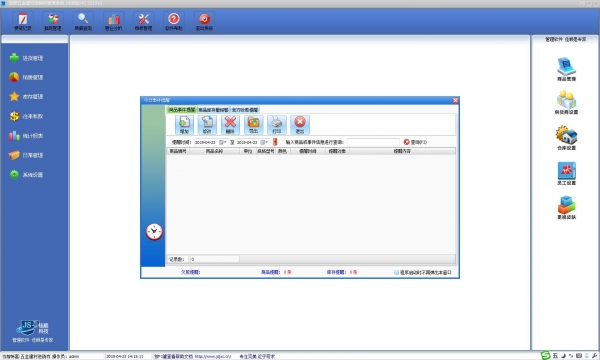
Task: Open the green plus purchase management item
Action: (26, 58)
